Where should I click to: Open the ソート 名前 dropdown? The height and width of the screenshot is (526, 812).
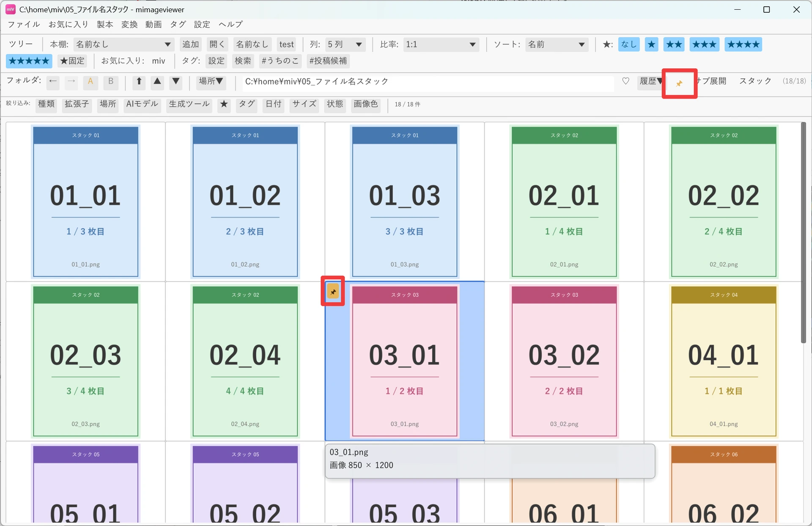click(557, 44)
